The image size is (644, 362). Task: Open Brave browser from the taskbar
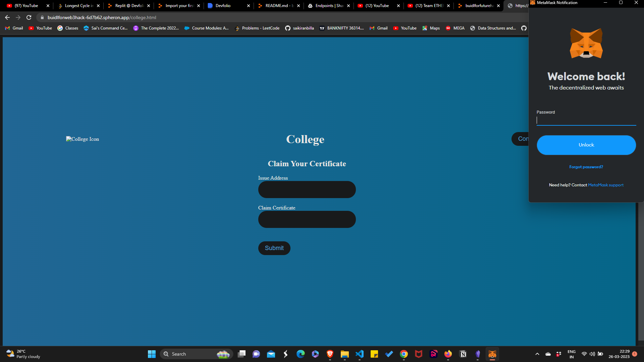tap(330, 354)
